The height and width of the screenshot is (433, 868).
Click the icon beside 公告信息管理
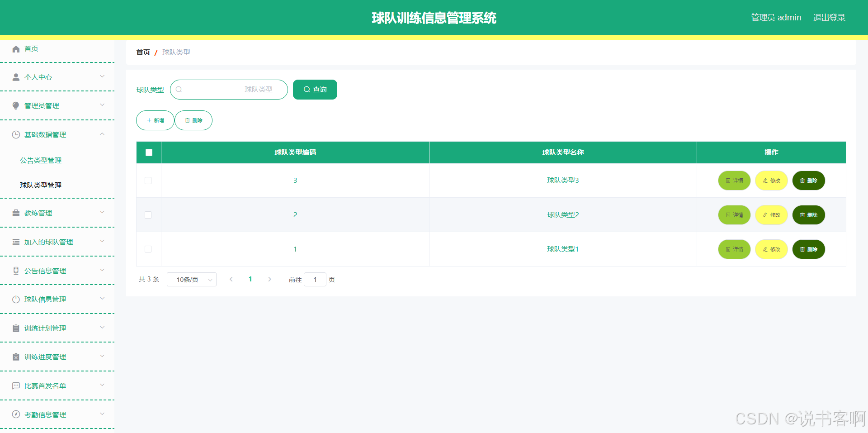pyautogui.click(x=16, y=271)
